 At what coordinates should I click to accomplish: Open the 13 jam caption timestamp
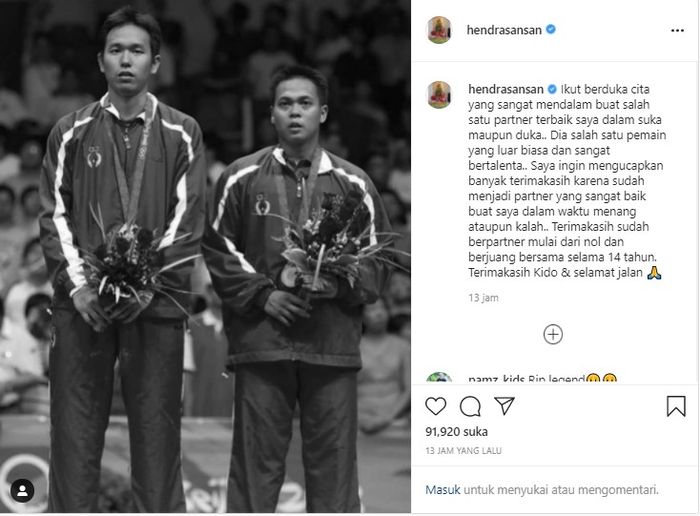pyautogui.click(x=483, y=298)
